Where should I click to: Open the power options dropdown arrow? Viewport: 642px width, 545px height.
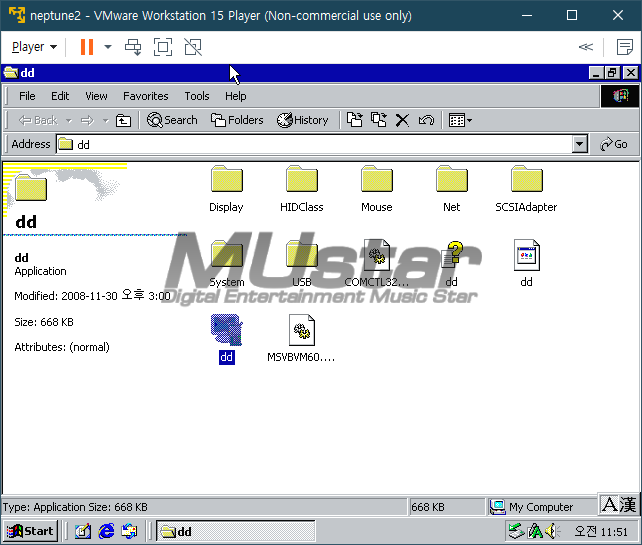click(x=108, y=47)
